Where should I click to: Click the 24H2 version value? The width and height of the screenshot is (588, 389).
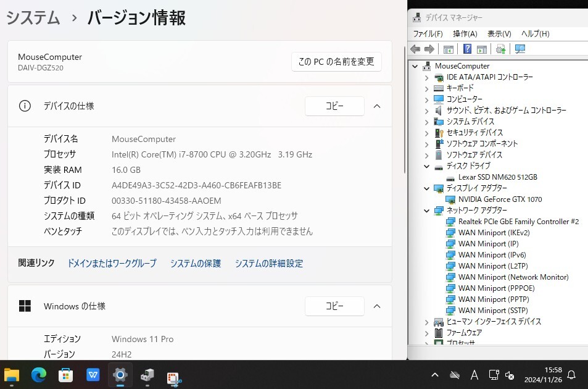pyautogui.click(x=122, y=354)
